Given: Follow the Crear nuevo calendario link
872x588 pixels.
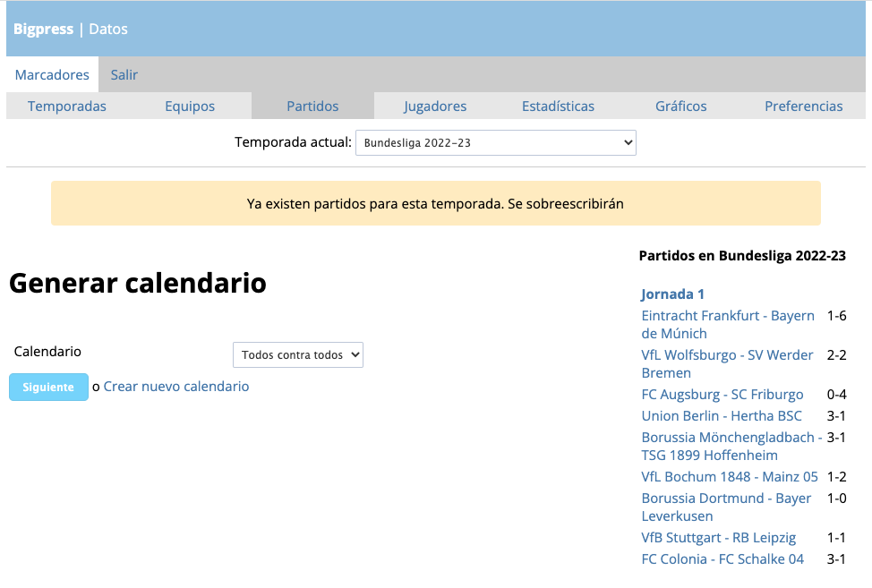Looking at the screenshot, I should (x=176, y=387).
